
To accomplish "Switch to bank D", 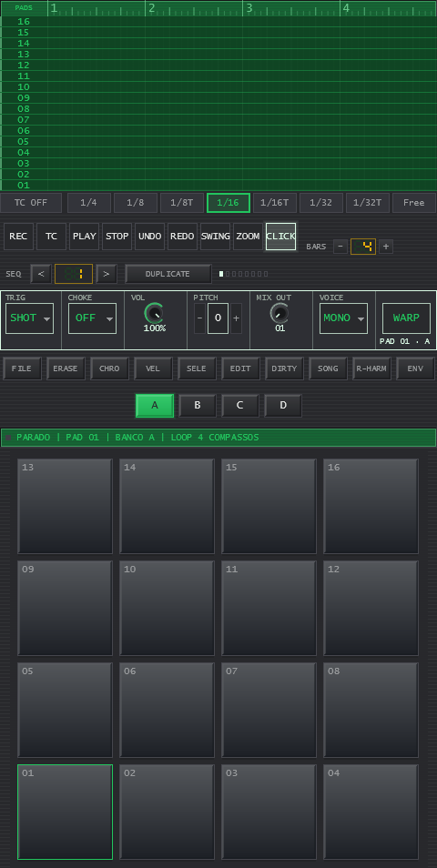I will pyautogui.click(x=283, y=405).
